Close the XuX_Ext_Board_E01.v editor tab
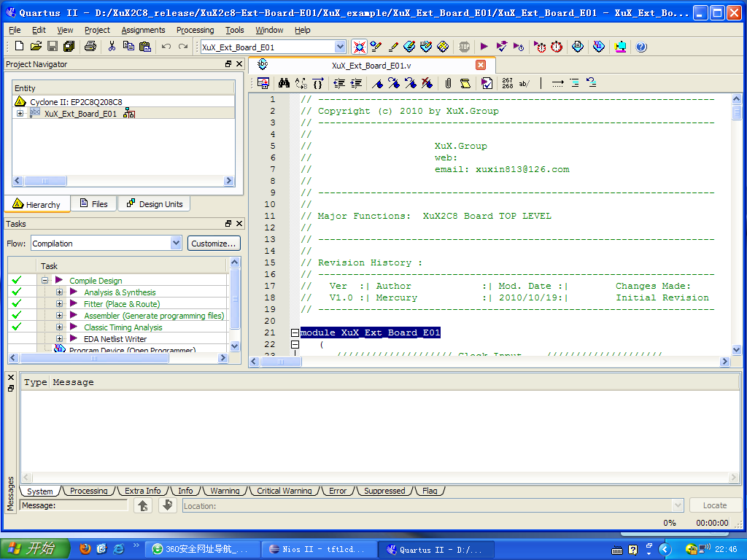747x560 pixels. coord(481,65)
